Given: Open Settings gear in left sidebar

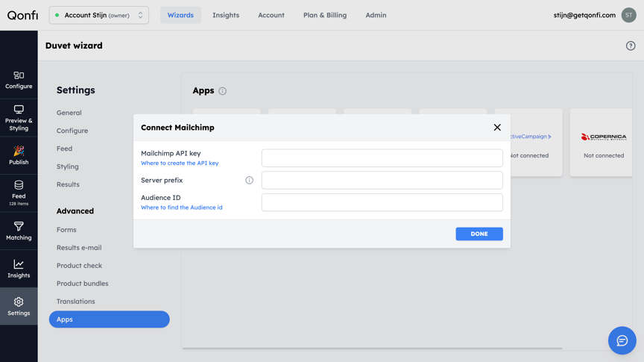Looking at the screenshot, I should coord(19,307).
